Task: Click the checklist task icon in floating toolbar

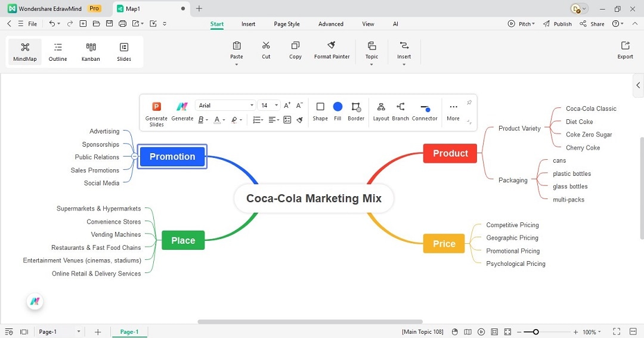Action: tap(287, 120)
